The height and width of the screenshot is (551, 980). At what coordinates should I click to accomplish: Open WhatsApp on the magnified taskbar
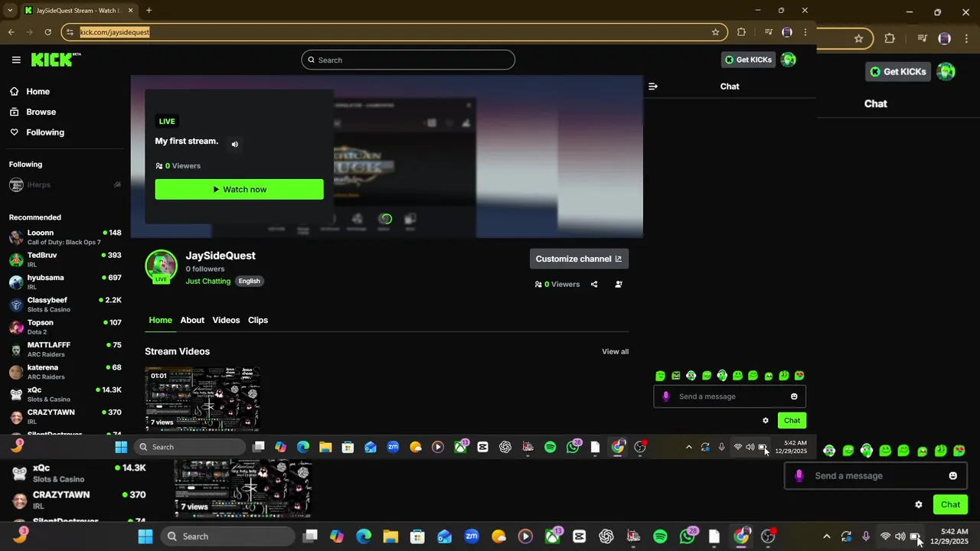point(688,536)
